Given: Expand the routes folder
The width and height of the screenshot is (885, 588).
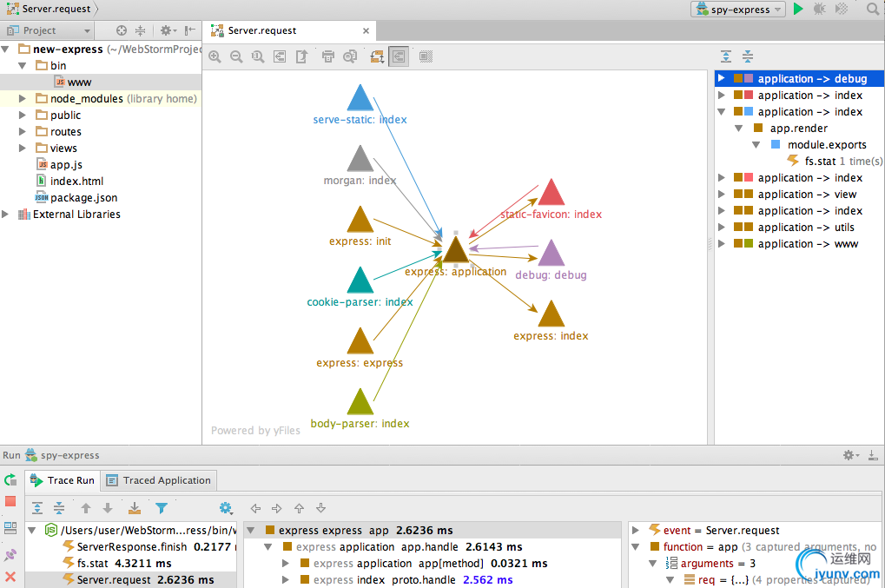Looking at the screenshot, I should (23, 131).
